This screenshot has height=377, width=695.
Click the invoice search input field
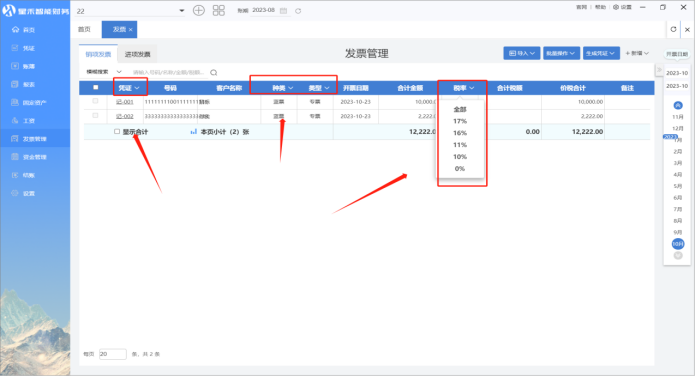(x=168, y=72)
